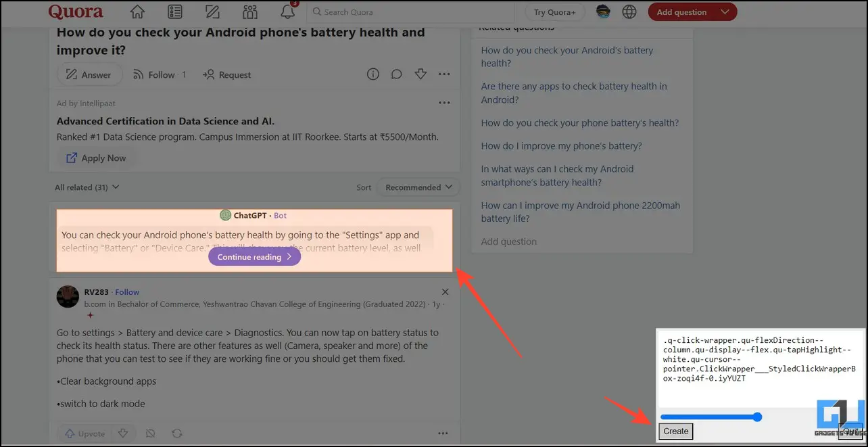This screenshot has width=868, height=447.
Task: Click the Create button in the selector panel
Action: [x=676, y=431]
